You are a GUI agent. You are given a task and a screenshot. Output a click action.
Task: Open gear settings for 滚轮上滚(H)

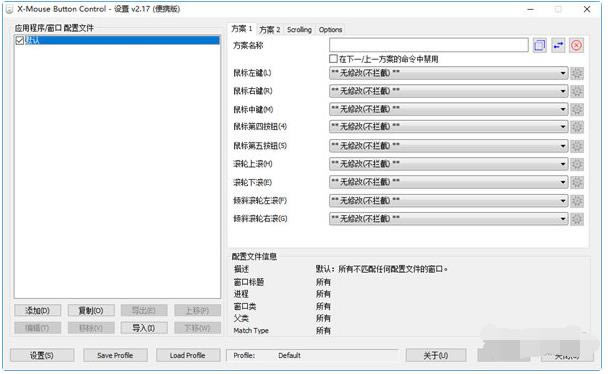(577, 164)
